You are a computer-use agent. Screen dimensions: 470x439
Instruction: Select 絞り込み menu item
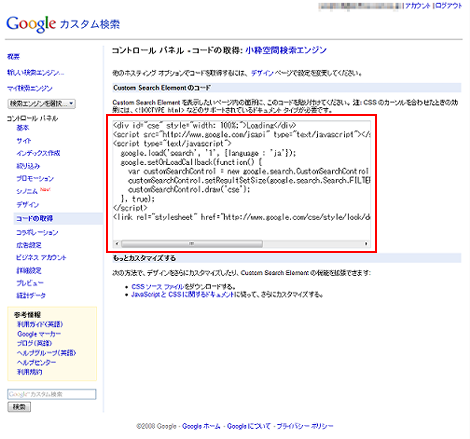click(28, 166)
